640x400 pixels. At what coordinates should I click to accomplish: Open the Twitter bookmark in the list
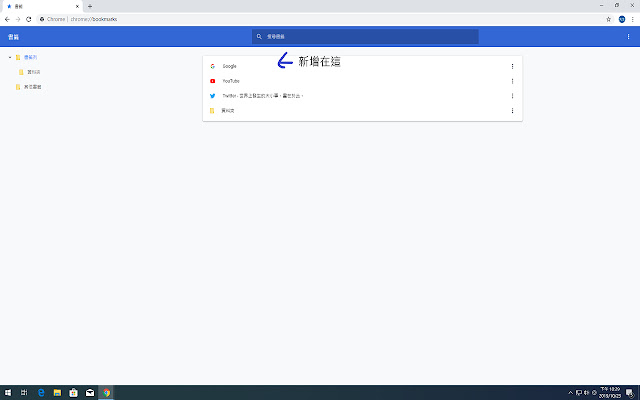point(362,96)
